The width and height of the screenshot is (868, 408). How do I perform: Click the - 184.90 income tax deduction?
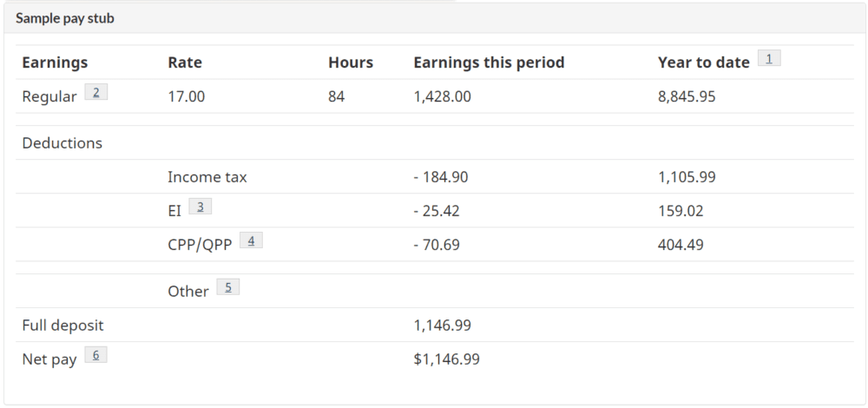(x=441, y=177)
